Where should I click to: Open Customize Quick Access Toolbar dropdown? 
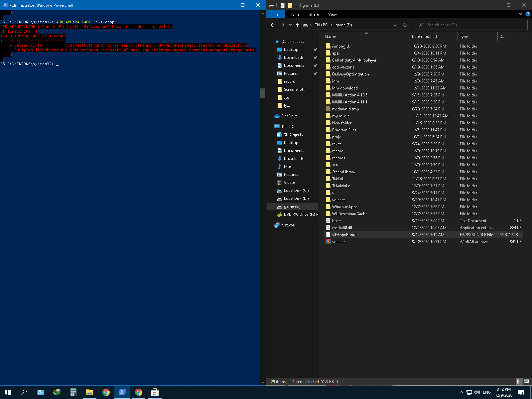coord(296,5)
